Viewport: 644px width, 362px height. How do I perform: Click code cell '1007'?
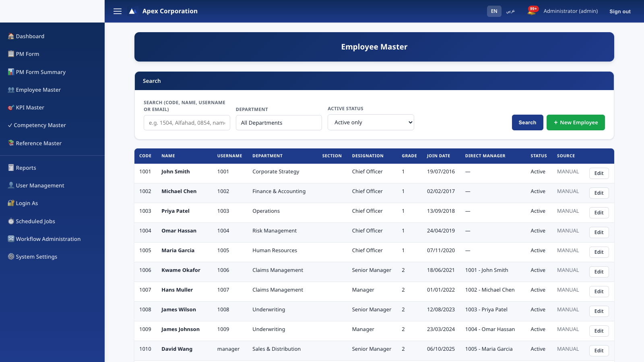[145, 290]
